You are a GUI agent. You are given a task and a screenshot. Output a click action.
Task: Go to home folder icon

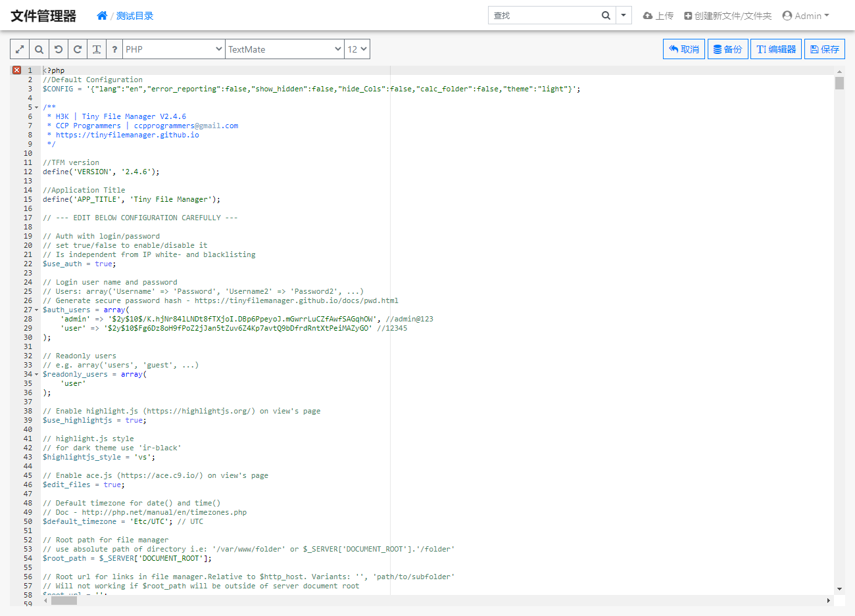click(x=102, y=16)
